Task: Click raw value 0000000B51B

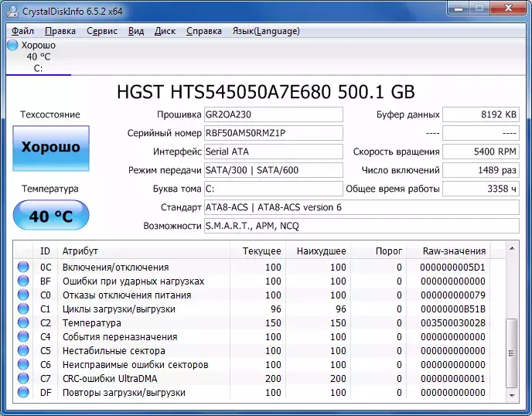Action: click(x=453, y=309)
